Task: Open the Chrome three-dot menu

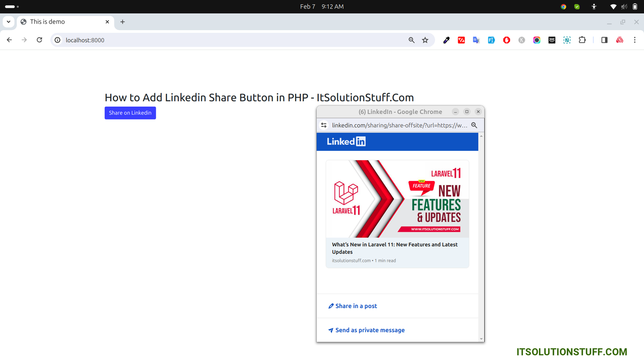Action: (635, 40)
